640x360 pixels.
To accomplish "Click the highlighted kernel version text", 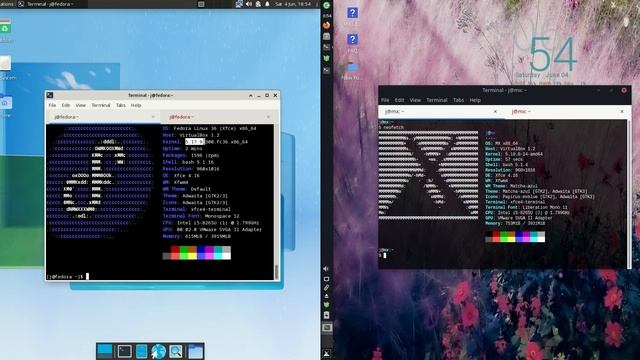I will point(194,142).
